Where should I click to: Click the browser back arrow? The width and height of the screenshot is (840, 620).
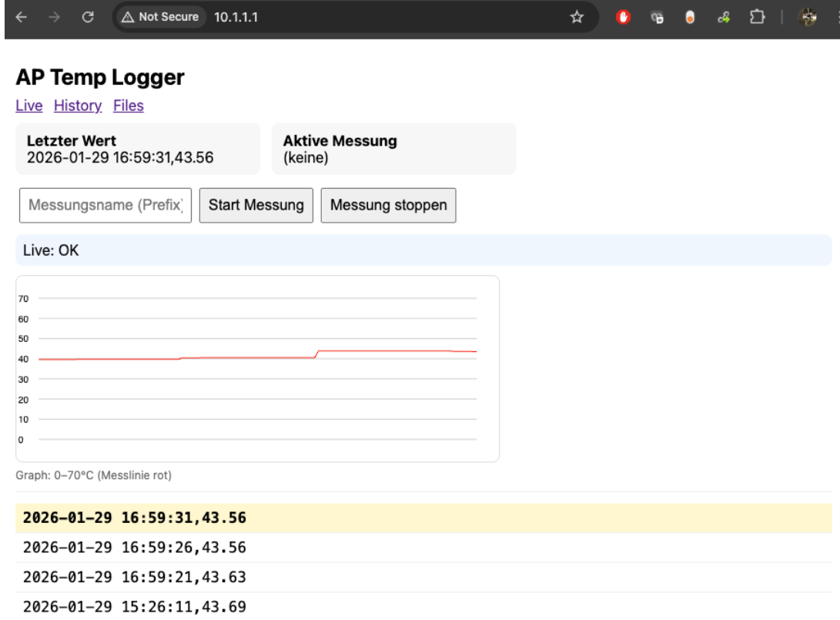point(21,17)
